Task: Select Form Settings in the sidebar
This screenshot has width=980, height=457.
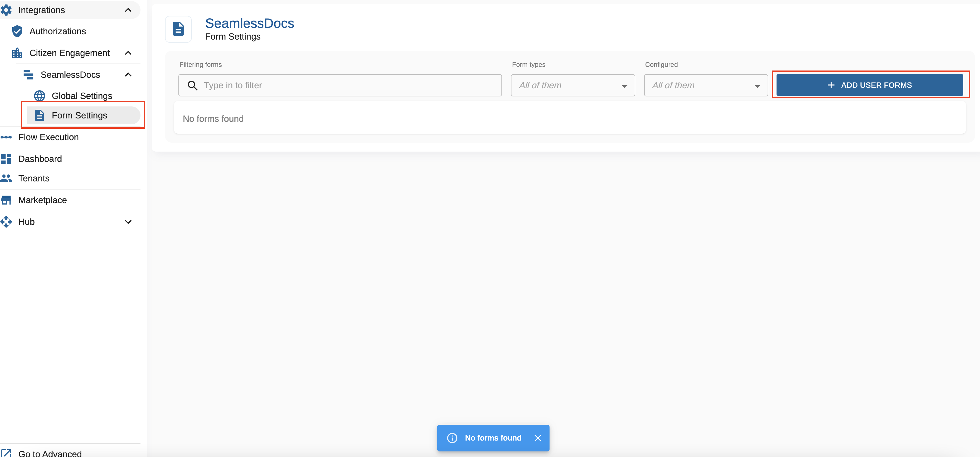Action: pos(79,115)
